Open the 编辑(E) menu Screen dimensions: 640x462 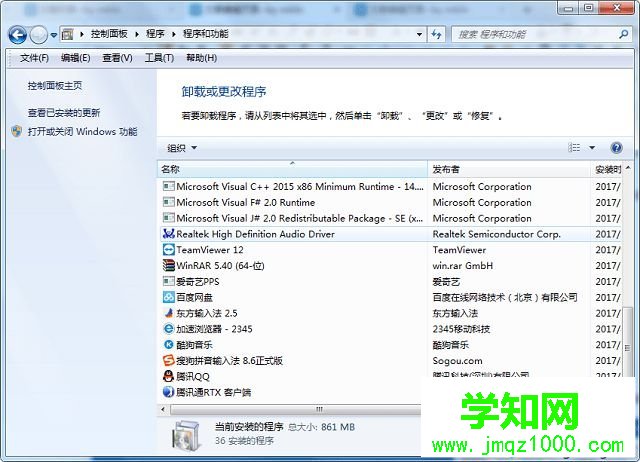click(x=76, y=58)
